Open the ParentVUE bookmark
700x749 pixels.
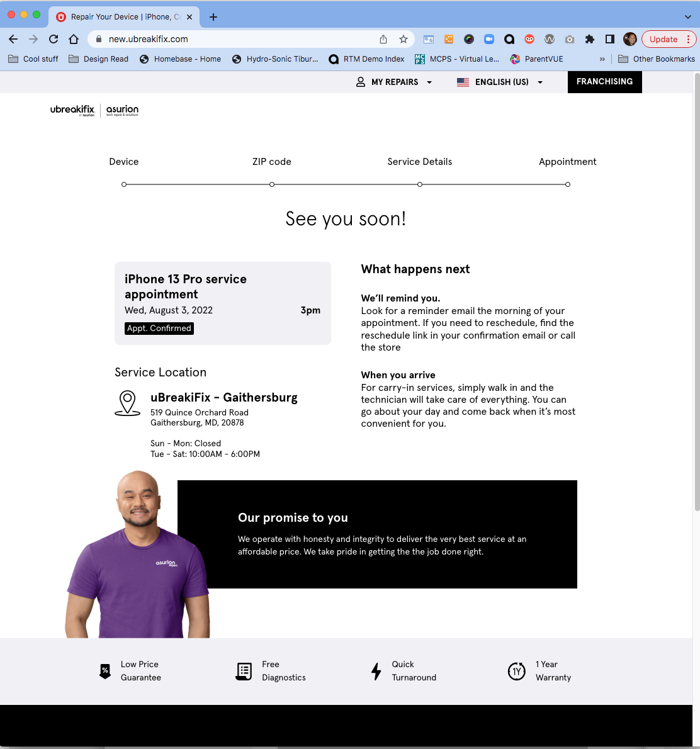pyautogui.click(x=536, y=59)
